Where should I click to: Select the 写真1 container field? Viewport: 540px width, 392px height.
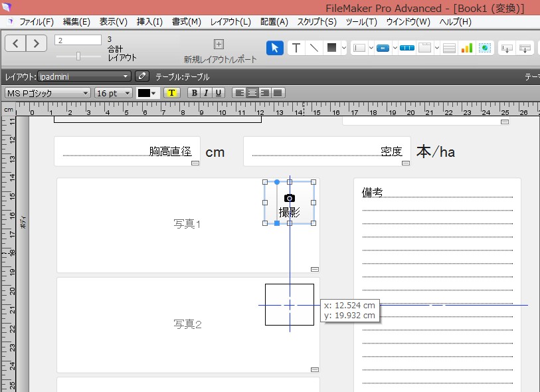[x=188, y=225]
